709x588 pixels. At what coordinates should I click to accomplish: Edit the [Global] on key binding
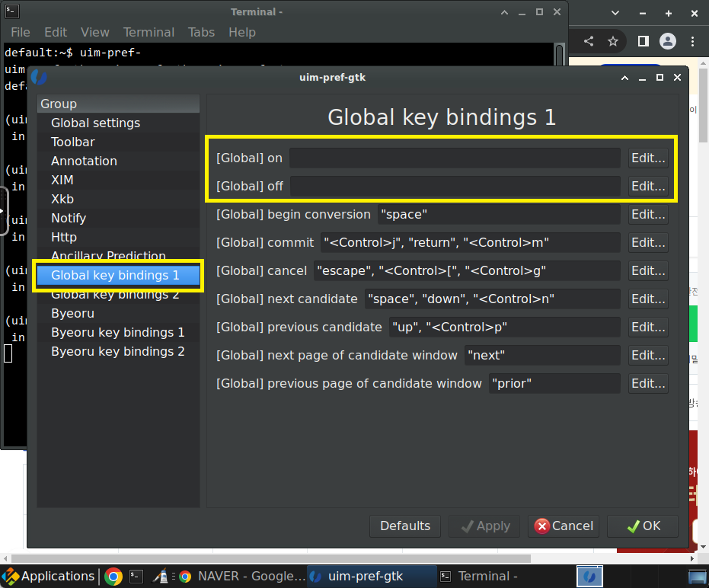pyautogui.click(x=648, y=158)
